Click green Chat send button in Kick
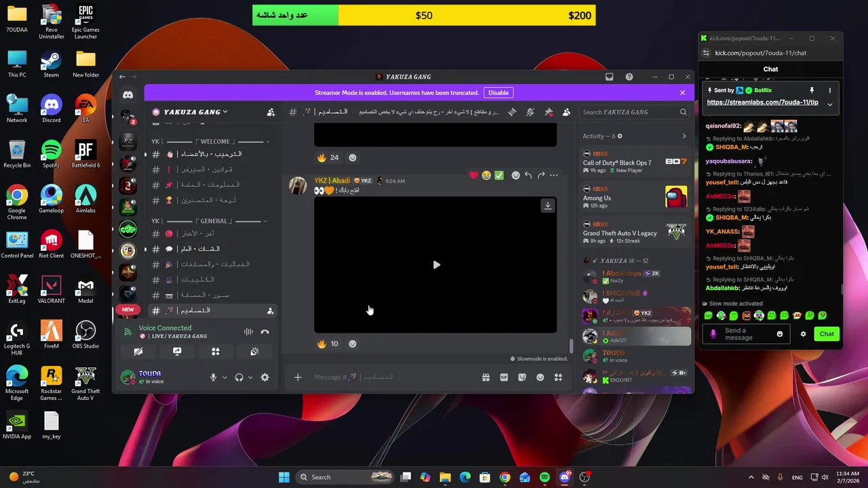The height and width of the screenshot is (488, 868). coord(827,334)
